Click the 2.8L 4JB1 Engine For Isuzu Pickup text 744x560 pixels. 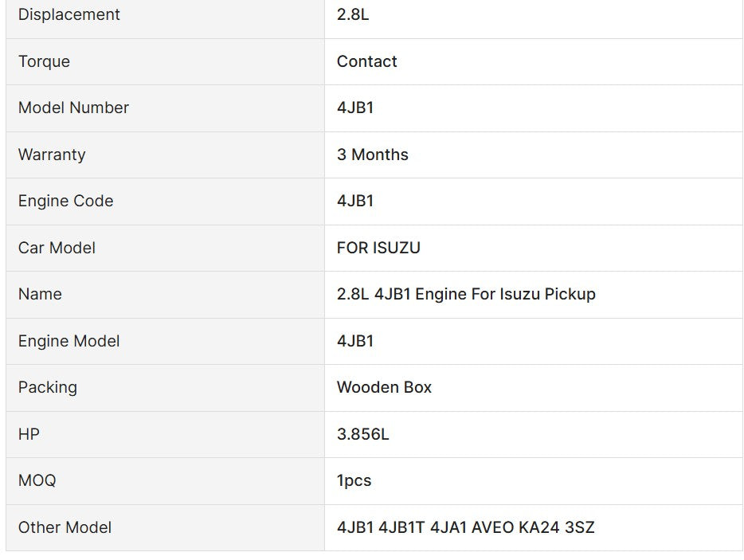click(466, 294)
